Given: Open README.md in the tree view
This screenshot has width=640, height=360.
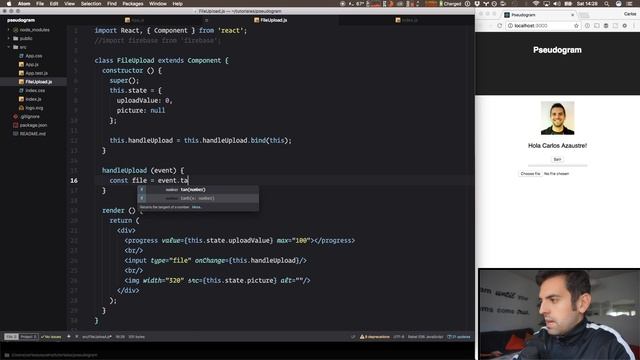Looking at the screenshot, I should (33, 133).
